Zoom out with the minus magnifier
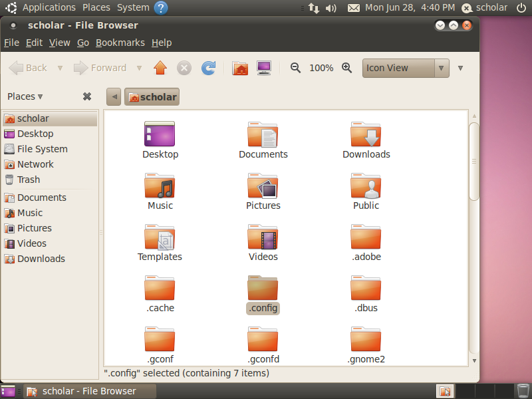Screen dimensions: 532x399 point(295,68)
